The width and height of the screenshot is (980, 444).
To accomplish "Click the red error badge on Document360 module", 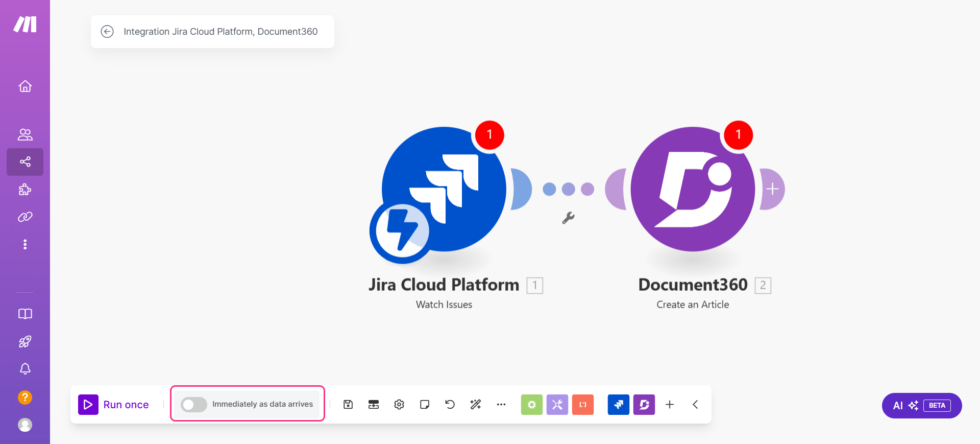I will tap(738, 135).
